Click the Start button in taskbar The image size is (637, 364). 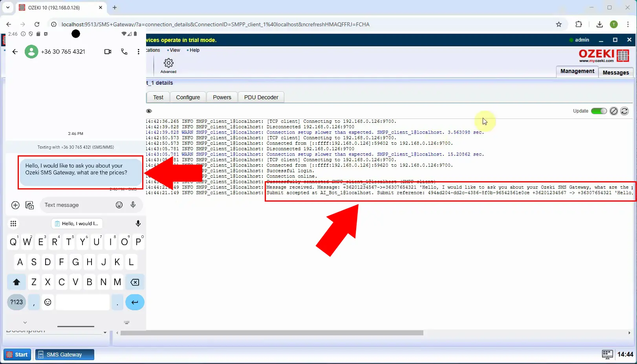click(x=17, y=355)
